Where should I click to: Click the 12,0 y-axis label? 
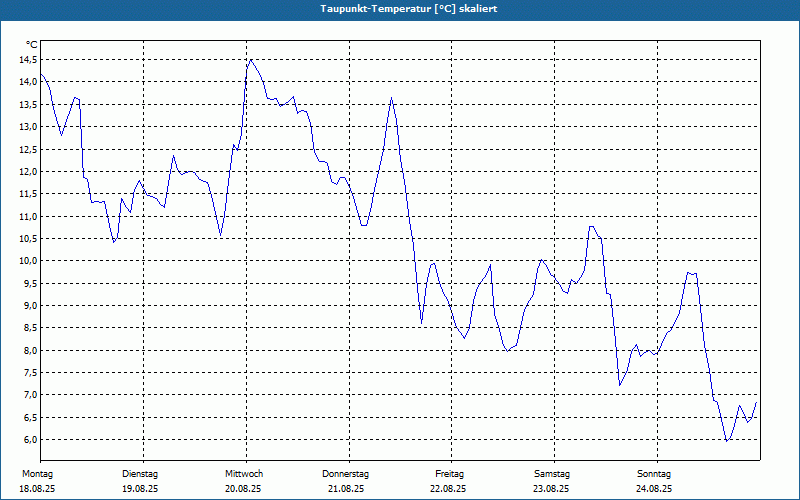[x=29, y=171]
